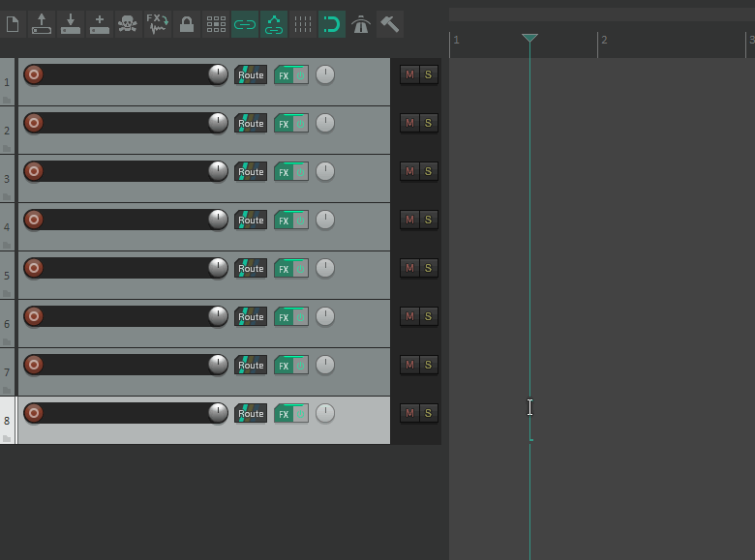Open Route settings for track 8
The width and height of the screenshot is (755, 560).
(x=251, y=413)
